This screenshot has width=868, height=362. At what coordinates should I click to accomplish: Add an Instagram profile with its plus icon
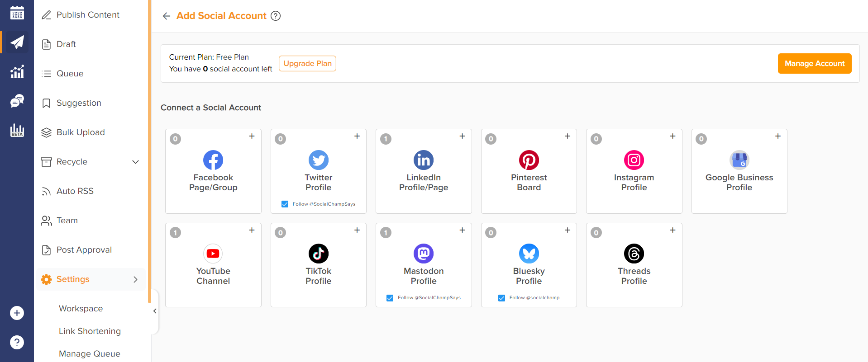coord(673,136)
